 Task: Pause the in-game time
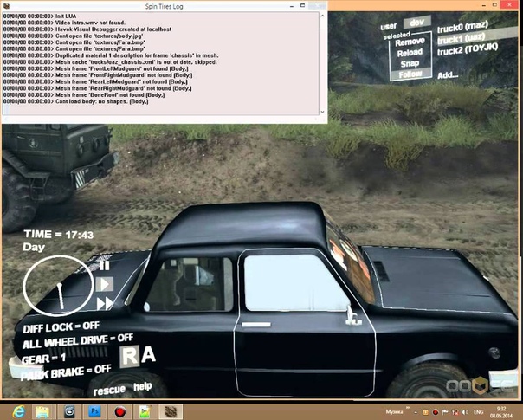click(x=104, y=266)
